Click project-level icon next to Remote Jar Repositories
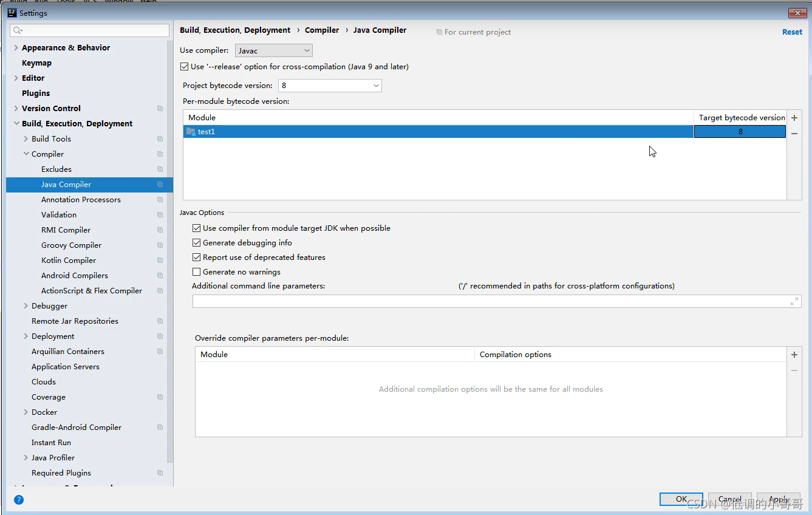Viewport: 812px width, 515px height. pos(160,321)
